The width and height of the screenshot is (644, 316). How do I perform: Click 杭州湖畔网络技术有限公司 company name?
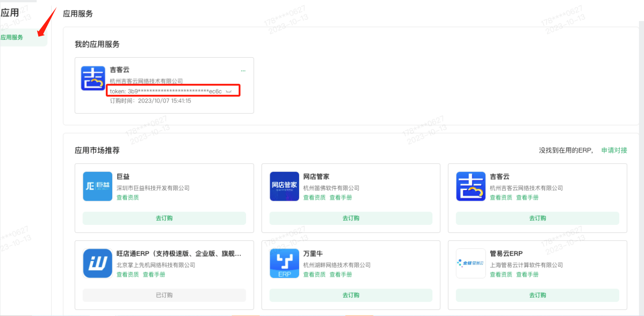(337, 265)
